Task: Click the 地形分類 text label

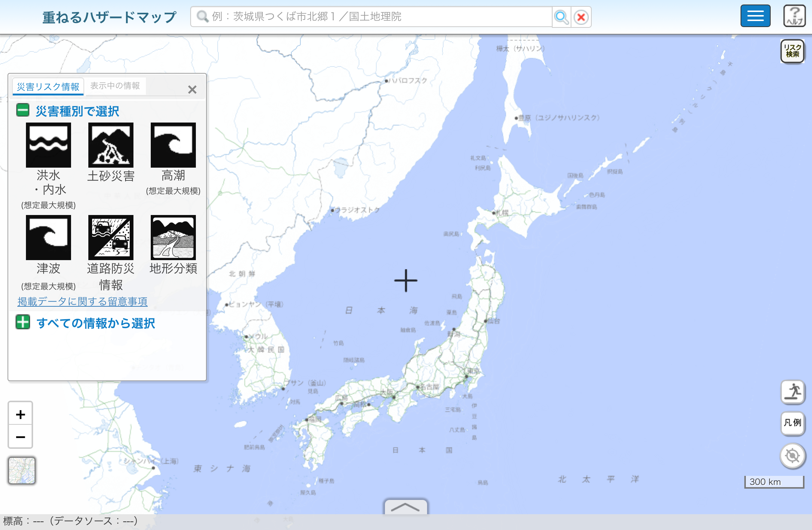Action: point(173,268)
